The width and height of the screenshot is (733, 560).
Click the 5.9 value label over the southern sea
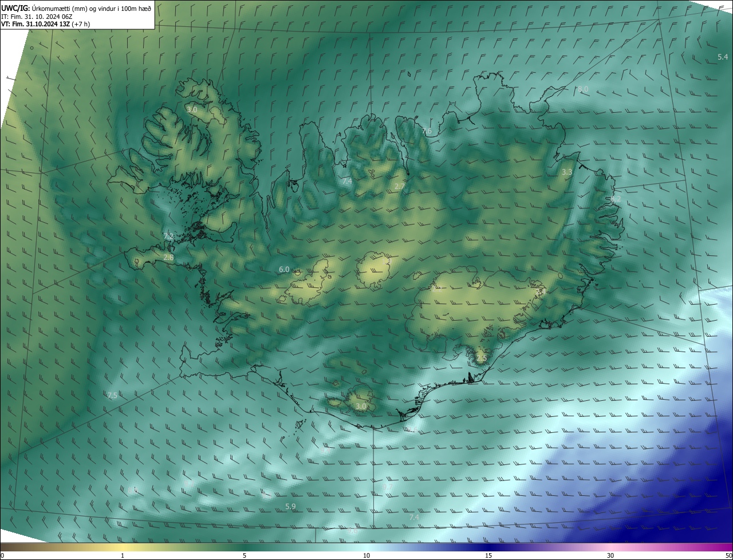[290, 507]
